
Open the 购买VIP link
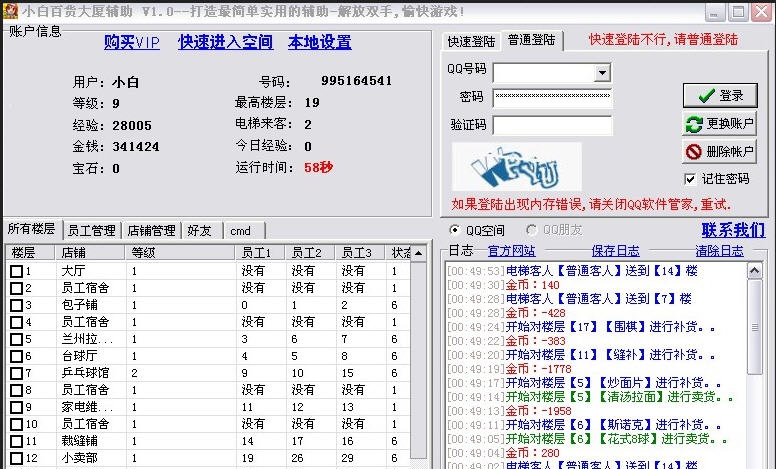(x=132, y=42)
